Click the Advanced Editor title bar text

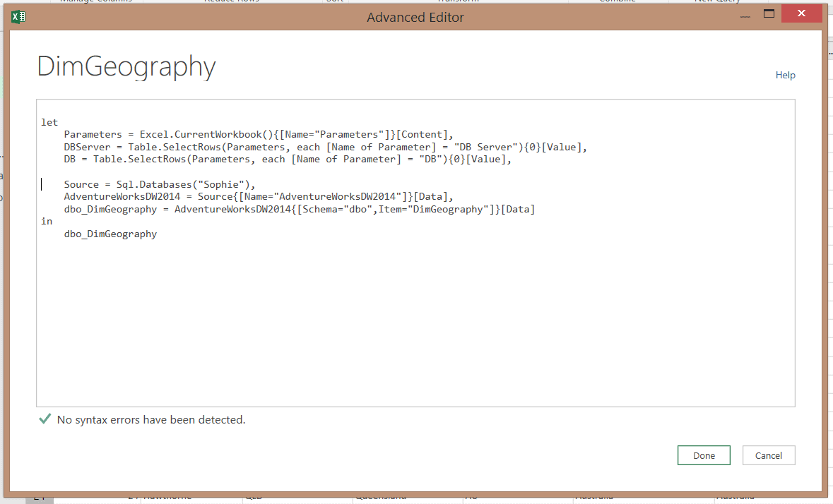click(x=415, y=17)
